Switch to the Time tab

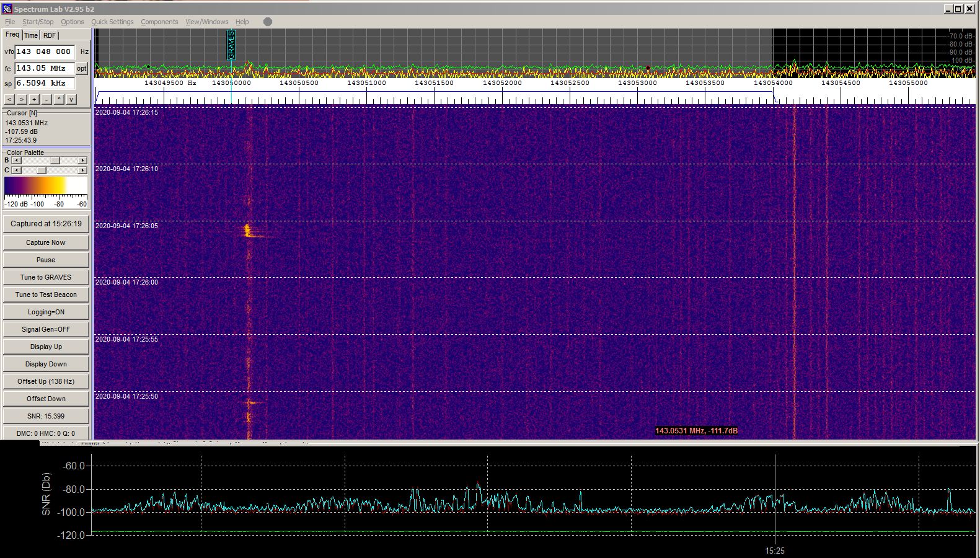tap(31, 35)
